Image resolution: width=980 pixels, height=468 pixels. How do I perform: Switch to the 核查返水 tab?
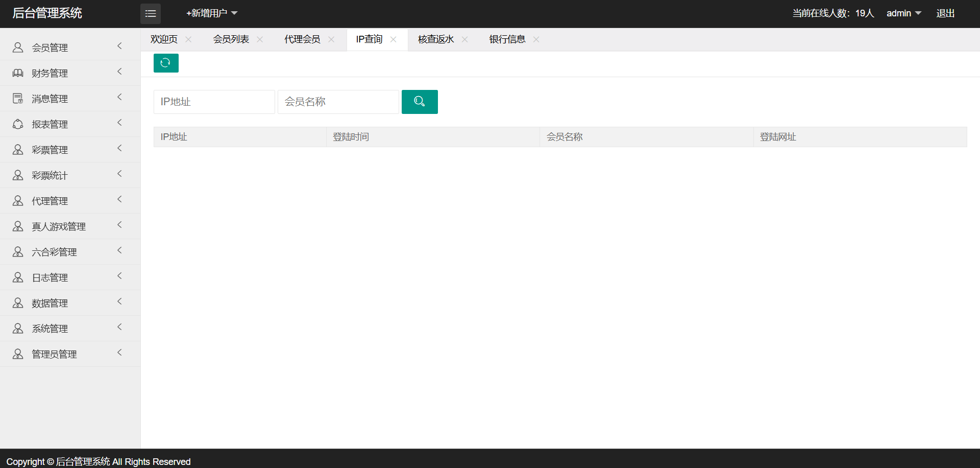[436, 39]
